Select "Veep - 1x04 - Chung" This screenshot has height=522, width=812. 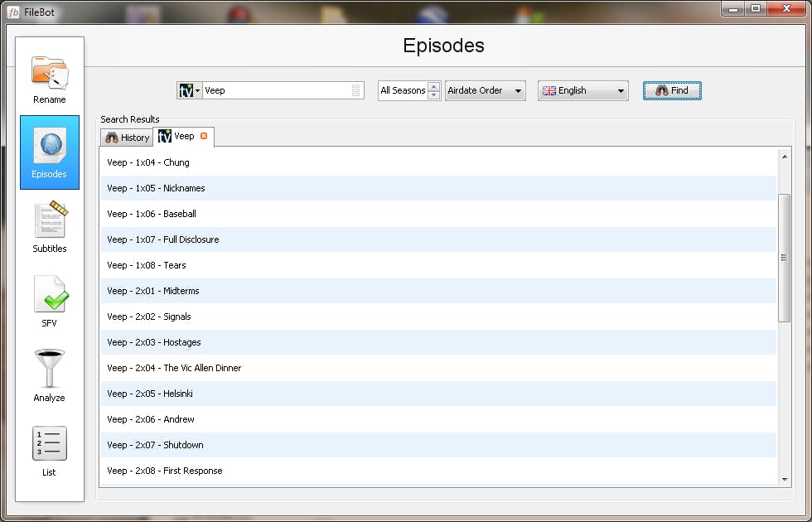click(438, 162)
